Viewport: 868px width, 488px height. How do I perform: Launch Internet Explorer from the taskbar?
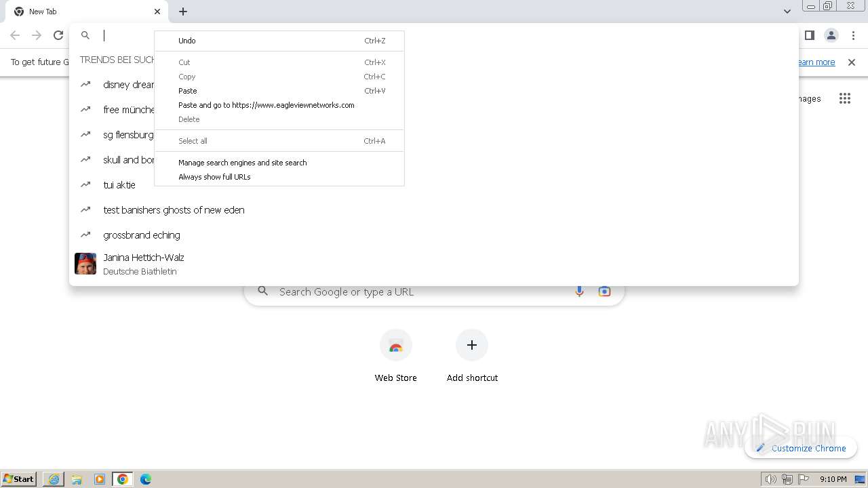click(54, 479)
